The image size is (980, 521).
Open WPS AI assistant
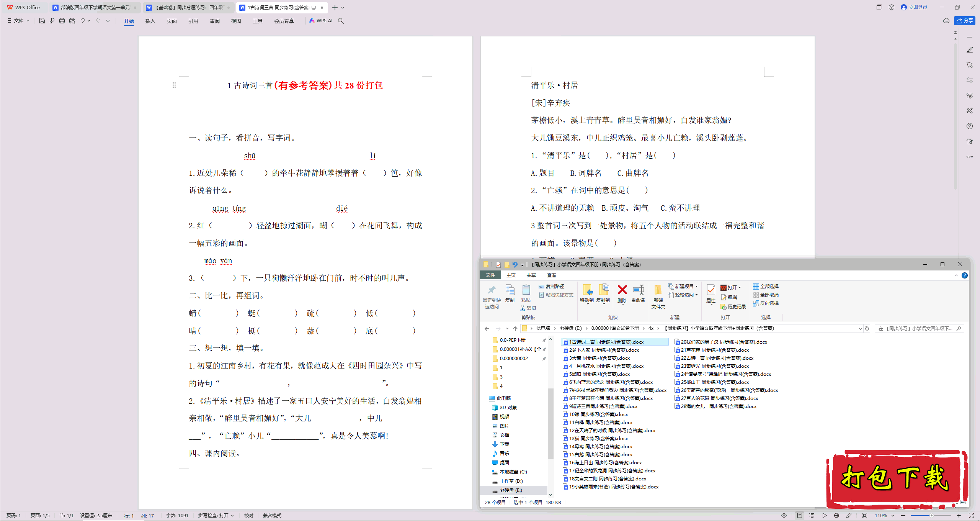pyautogui.click(x=321, y=21)
